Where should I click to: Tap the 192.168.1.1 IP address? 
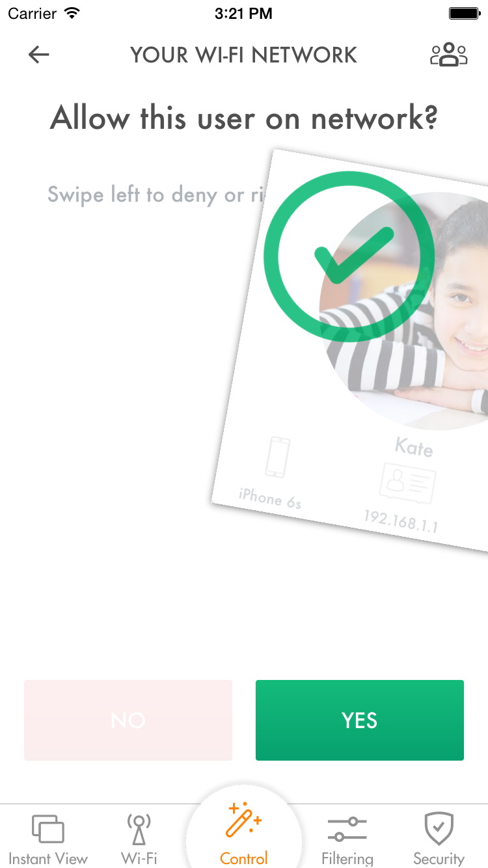tap(401, 521)
